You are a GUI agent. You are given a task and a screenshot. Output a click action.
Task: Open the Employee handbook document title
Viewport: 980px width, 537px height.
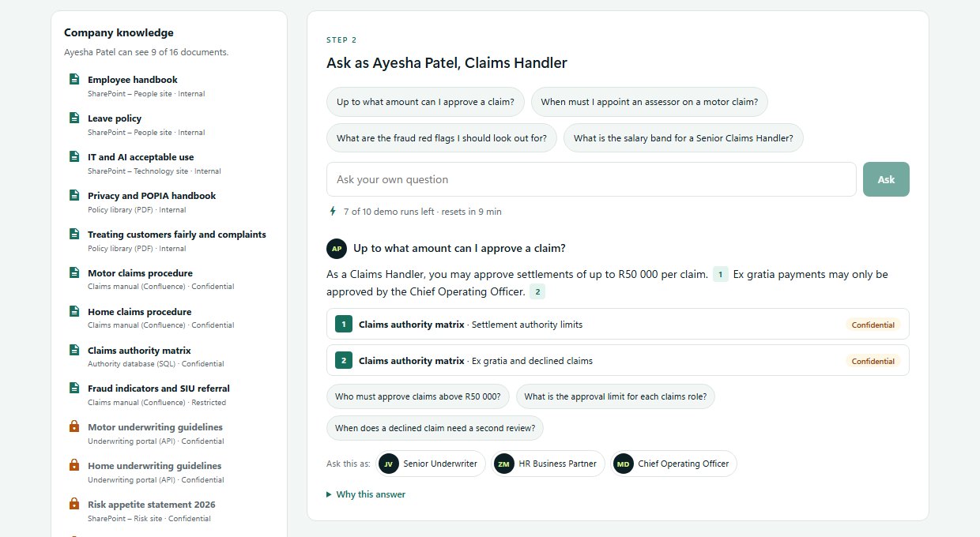[133, 80]
